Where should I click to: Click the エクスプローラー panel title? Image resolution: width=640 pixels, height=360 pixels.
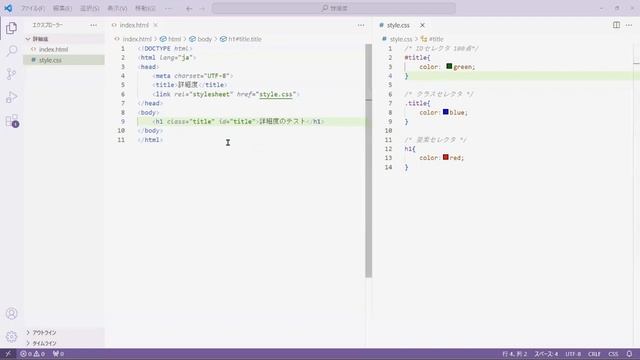(48, 25)
